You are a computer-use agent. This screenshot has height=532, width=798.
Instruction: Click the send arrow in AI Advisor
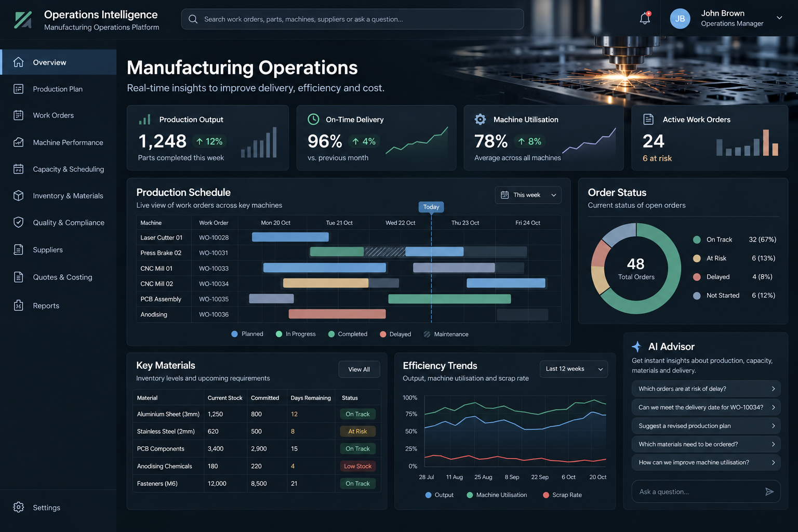coord(769,491)
